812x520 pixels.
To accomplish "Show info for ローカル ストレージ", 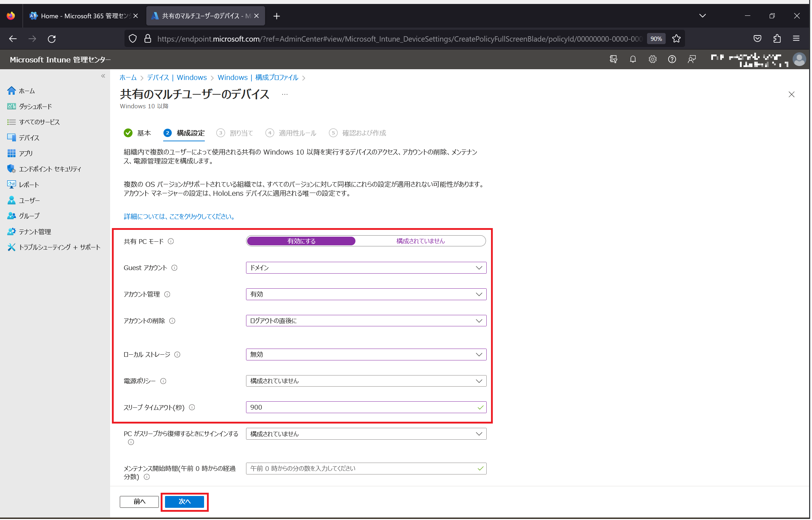I will click(178, 355).
